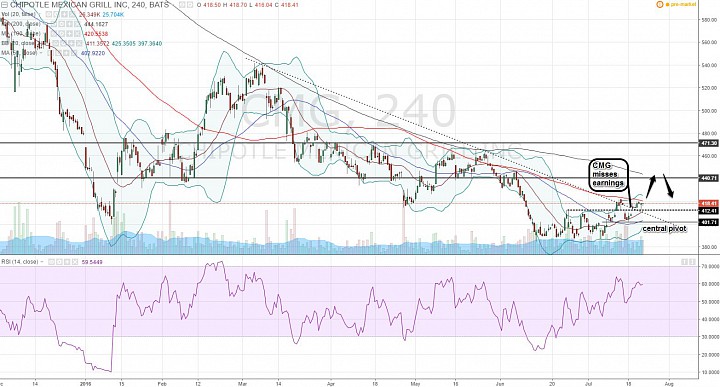Click the CHIPOTLE MEXICAN GRILL INC, 240, BATS title

tap(89, 5)
